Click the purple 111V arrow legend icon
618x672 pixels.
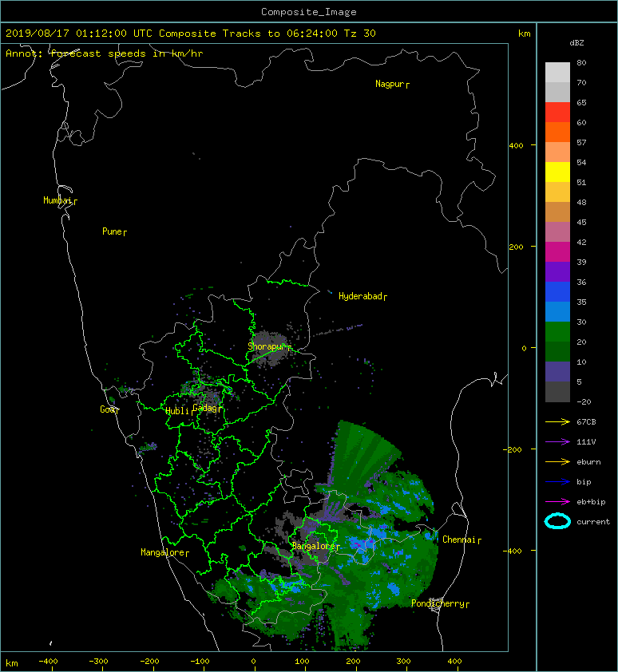(557, 442)
